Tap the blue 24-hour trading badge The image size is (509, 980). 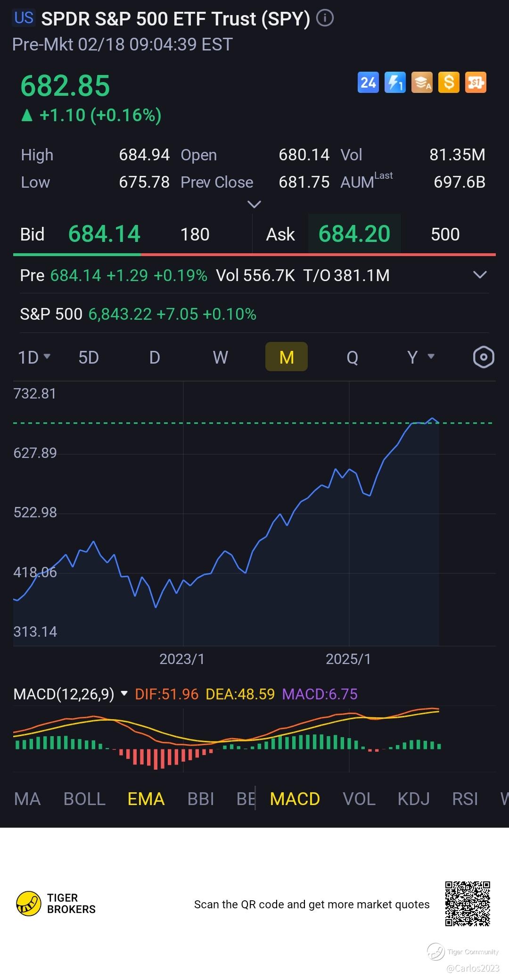(368, 83)
